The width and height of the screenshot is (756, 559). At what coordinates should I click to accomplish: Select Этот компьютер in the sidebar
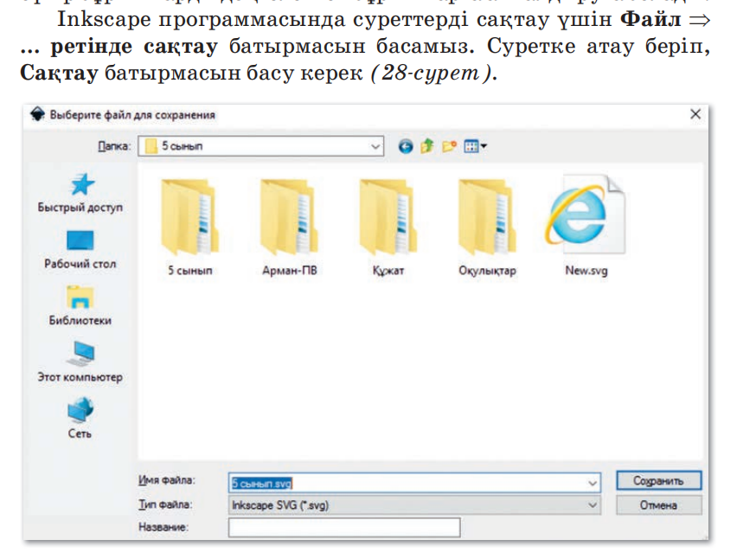pos(80,363)
